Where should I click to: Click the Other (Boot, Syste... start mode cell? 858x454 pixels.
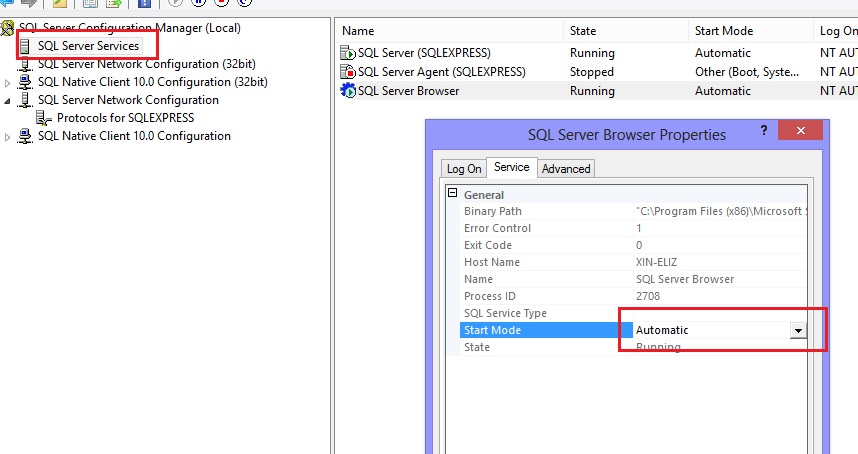pos(747,72)
